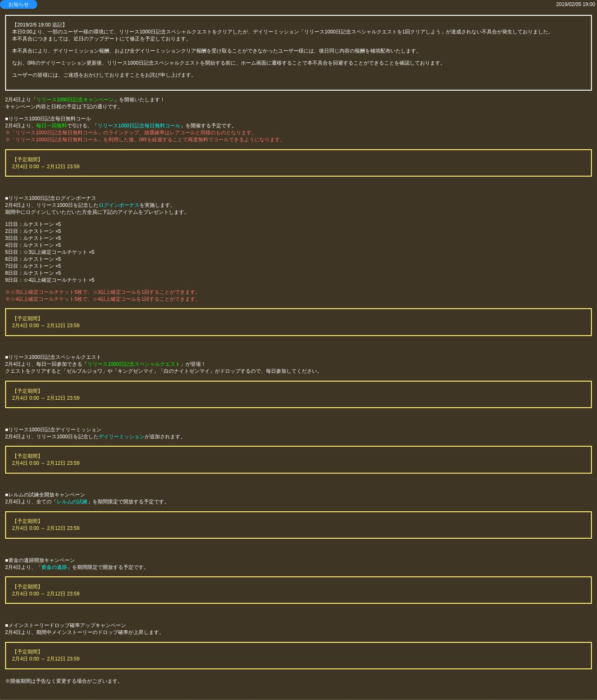Click the ユーザーの皆様には apology line
Screen dimensions: 597x700
pyautogui.click(x=104, y=75)
